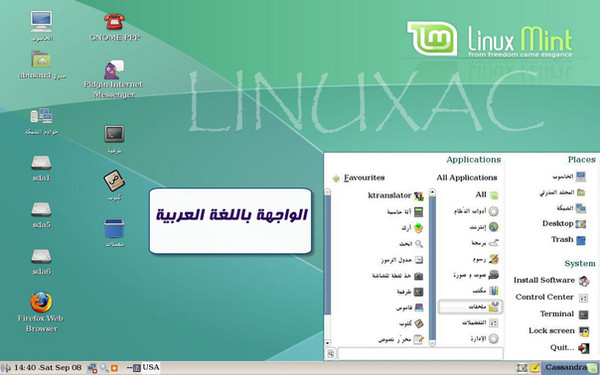The image size is (600, 375).
Task: Open the terminal monitor icon on the desktop
Action: click(x=114, y=134)
